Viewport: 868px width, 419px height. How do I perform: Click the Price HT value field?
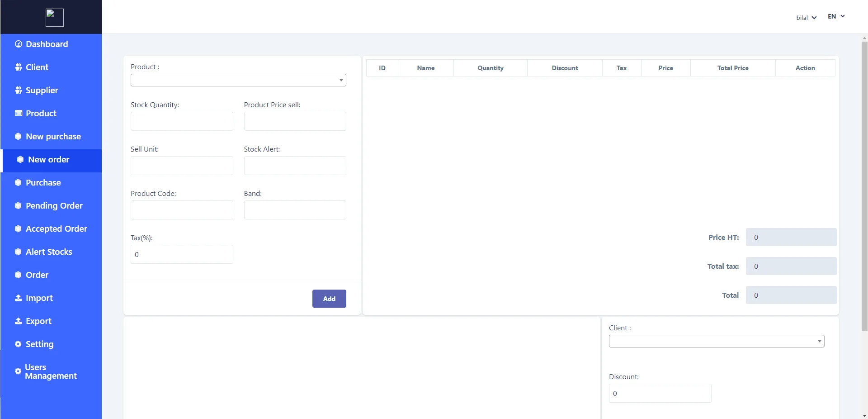(x=792, y=237)
